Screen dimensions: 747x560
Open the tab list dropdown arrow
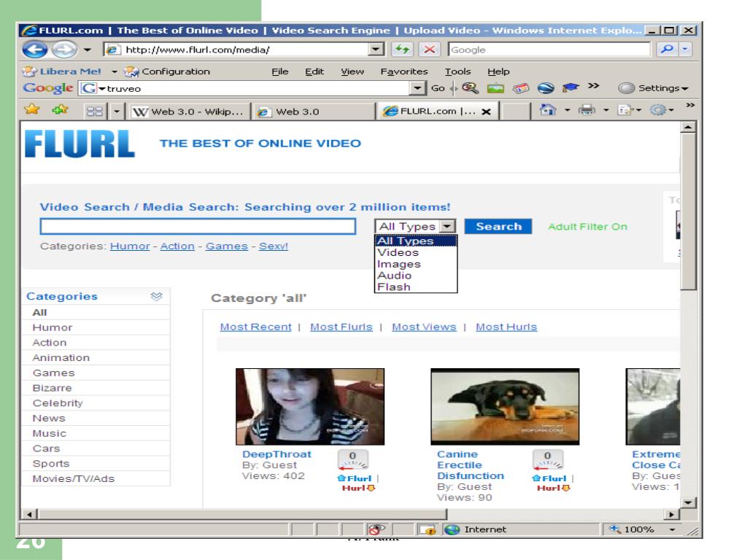click(117, 112)
